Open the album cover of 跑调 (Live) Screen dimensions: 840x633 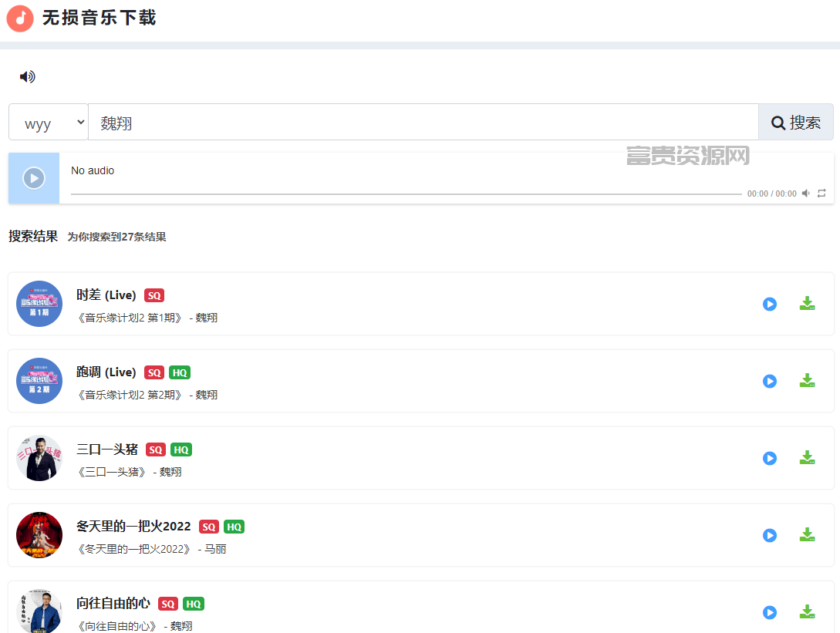[x=39, y=381]
